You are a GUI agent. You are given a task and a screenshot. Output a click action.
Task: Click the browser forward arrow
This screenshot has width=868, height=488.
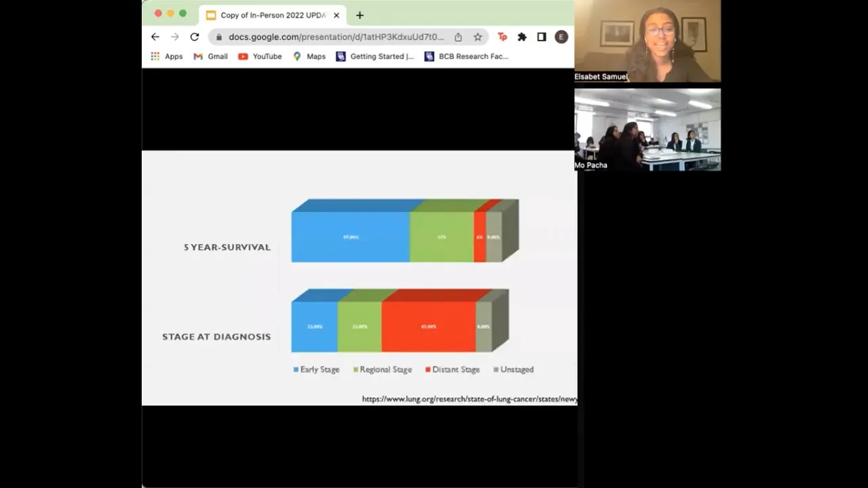click(175, 37)
